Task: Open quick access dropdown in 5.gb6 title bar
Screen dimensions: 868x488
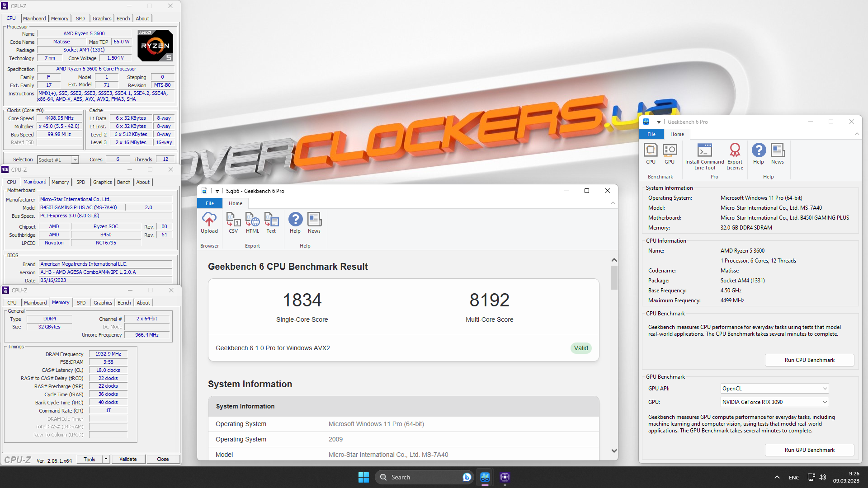Action: point(217,191)
